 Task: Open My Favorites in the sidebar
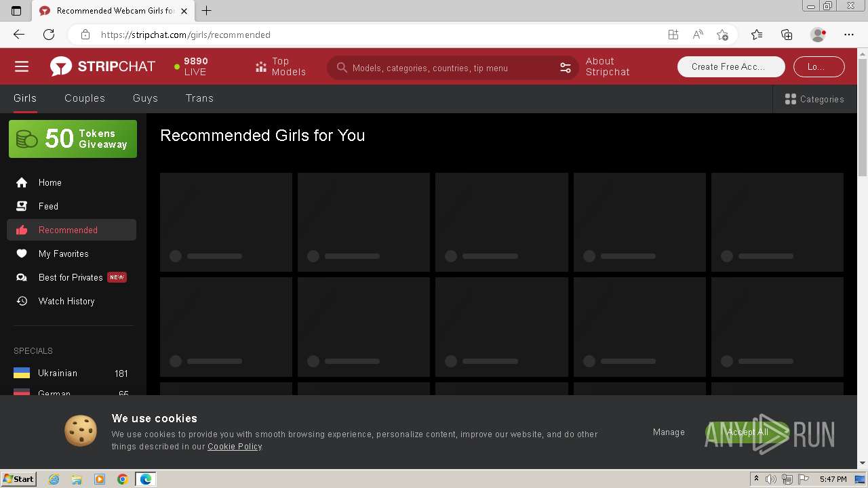click(x=71, y=253)
